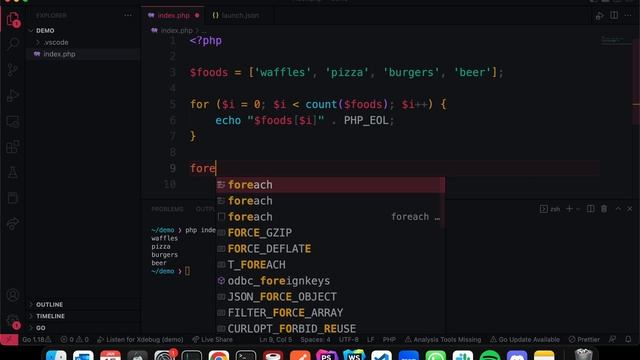Choose the CURLOPT_FORBID_REUSE suggestion

click(x=330, y=328)
